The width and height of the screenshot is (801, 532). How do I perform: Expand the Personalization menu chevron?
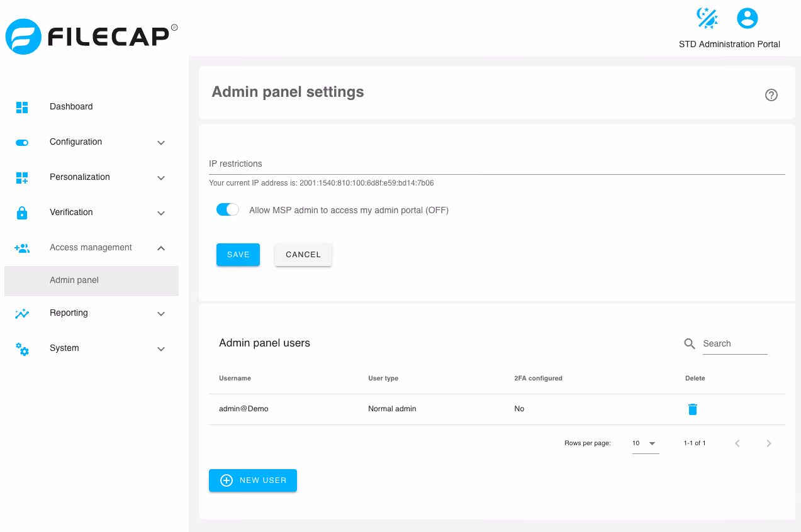click(161, 178)
